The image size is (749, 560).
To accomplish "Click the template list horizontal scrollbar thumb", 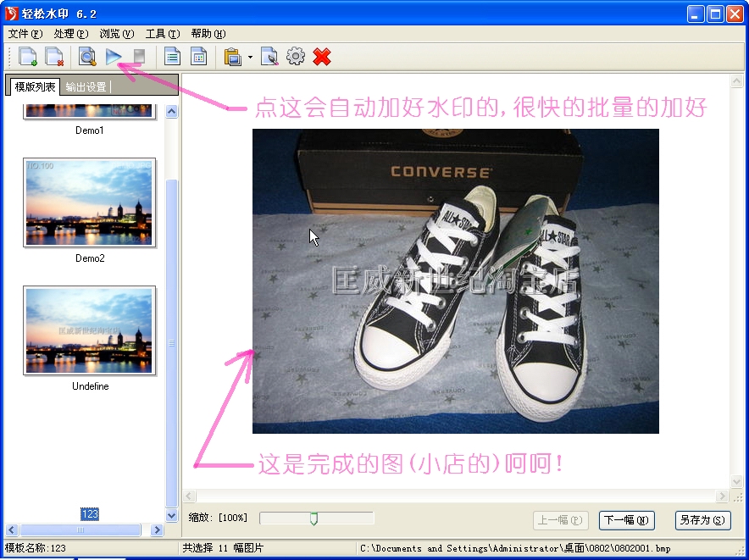I will (80, 530).
